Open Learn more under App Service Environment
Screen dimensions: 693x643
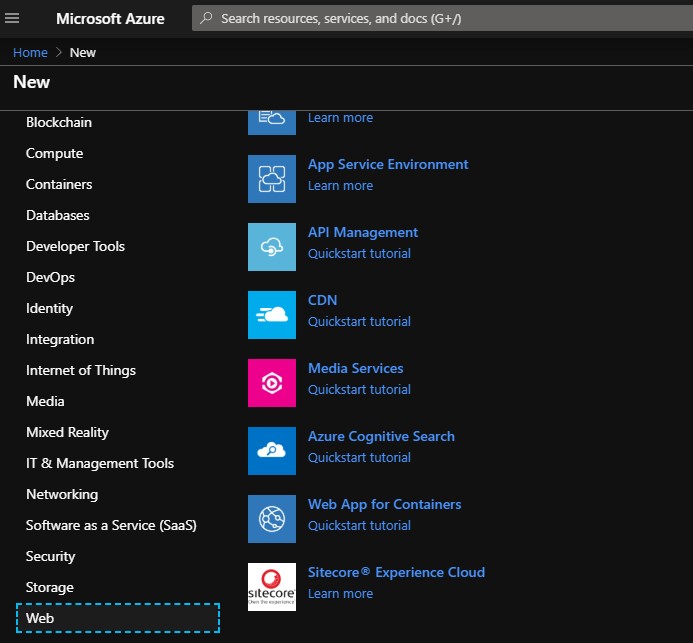[340, 186]
